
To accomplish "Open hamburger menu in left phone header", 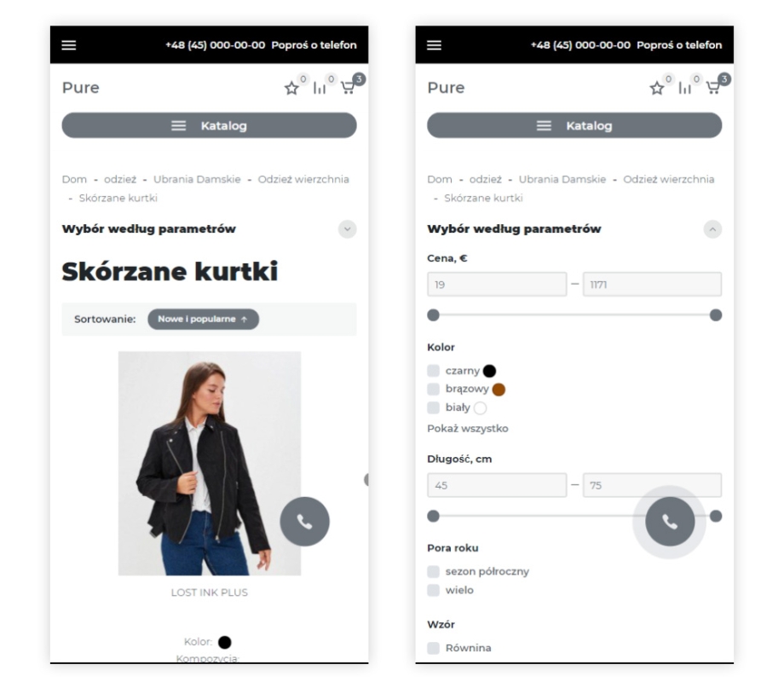I will tap(69, 45).
